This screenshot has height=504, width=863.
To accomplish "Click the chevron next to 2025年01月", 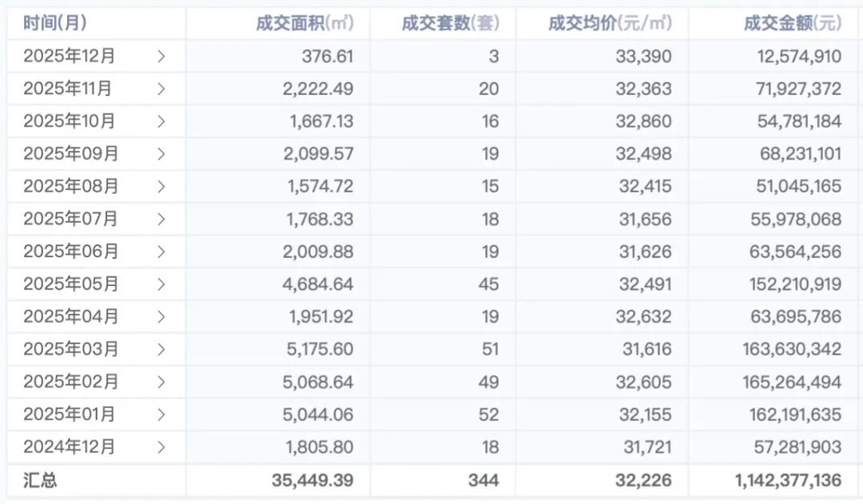I will click(161, 415).
